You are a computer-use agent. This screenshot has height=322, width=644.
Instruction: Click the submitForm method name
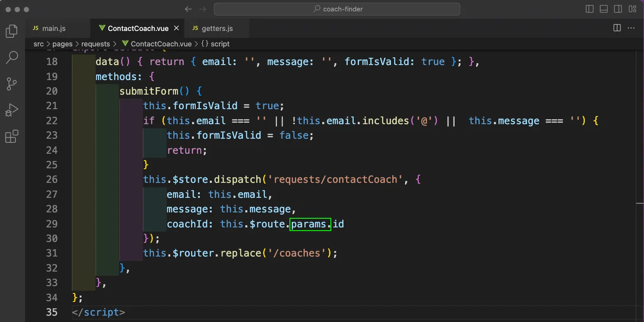tap(149, 91)
